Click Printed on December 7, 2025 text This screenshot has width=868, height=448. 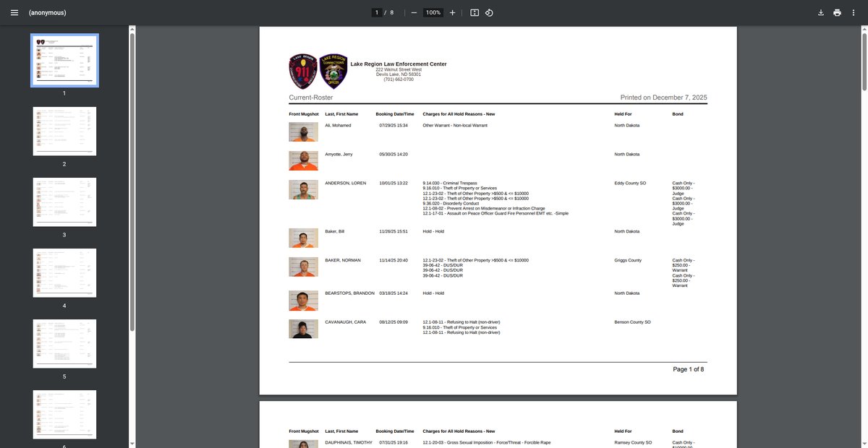[x=663, y=97]
